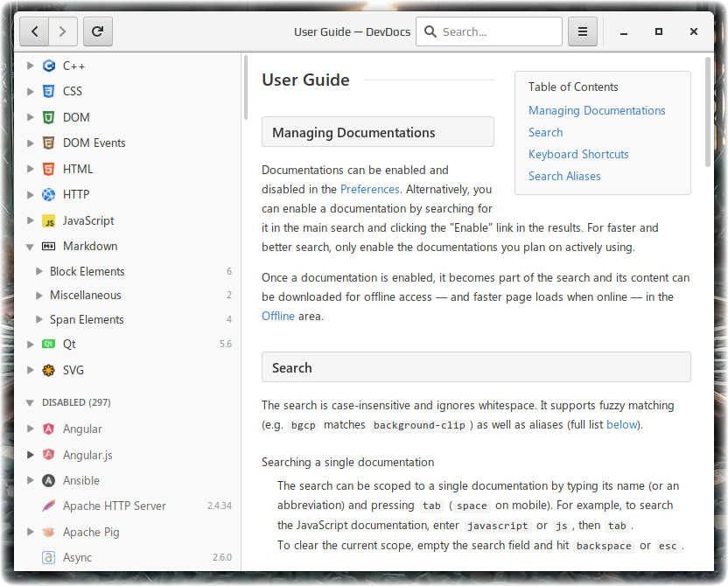The width and height of the screenshot is (728, 586).
Task: Expand the C++ documentation tree
Action: (30, 66)
